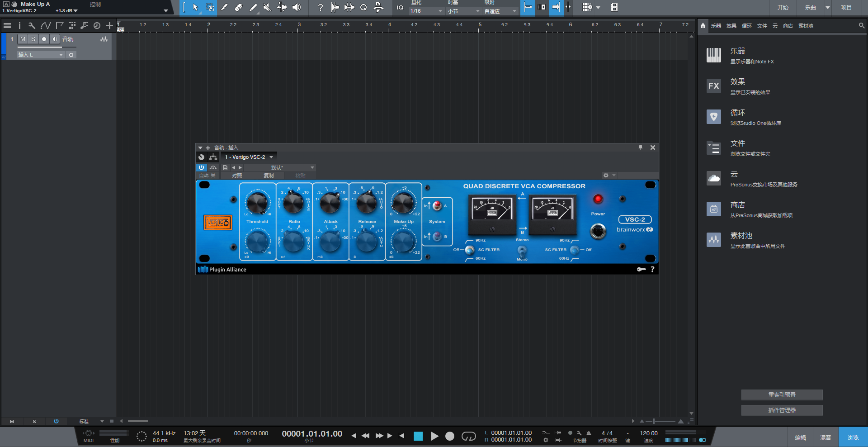Screen dimensions: 868x447
Task: Open the question mark help tool
Action: click(320, 7)
